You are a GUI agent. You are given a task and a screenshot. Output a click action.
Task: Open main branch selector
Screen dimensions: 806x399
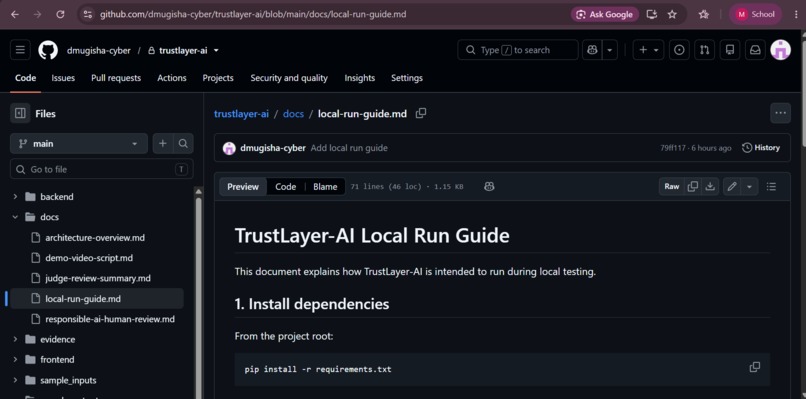79,143
